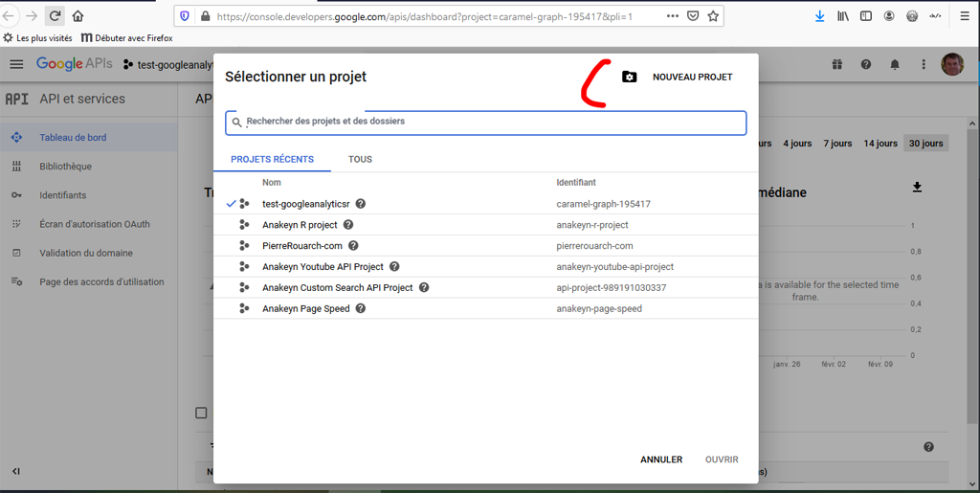Image resolution: width=980 pixels, height=493 pixels.
Task: Open Firefox hamburger application menu
Action: click(965, 16)
